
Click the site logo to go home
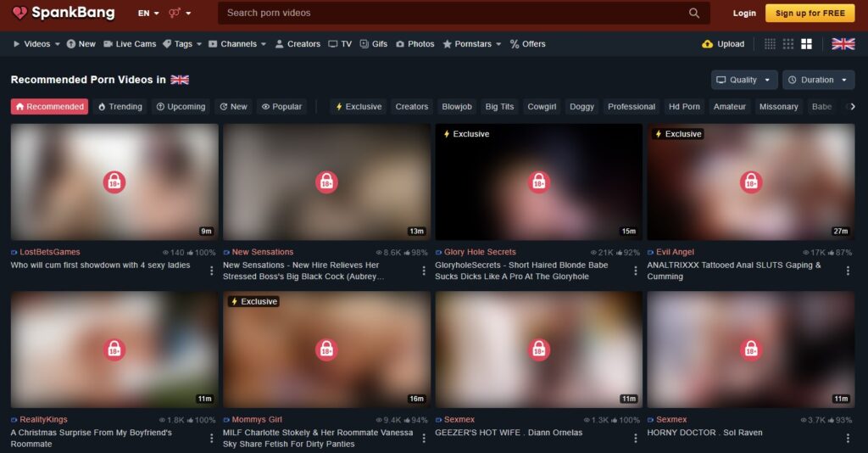(x=64, y=13)
